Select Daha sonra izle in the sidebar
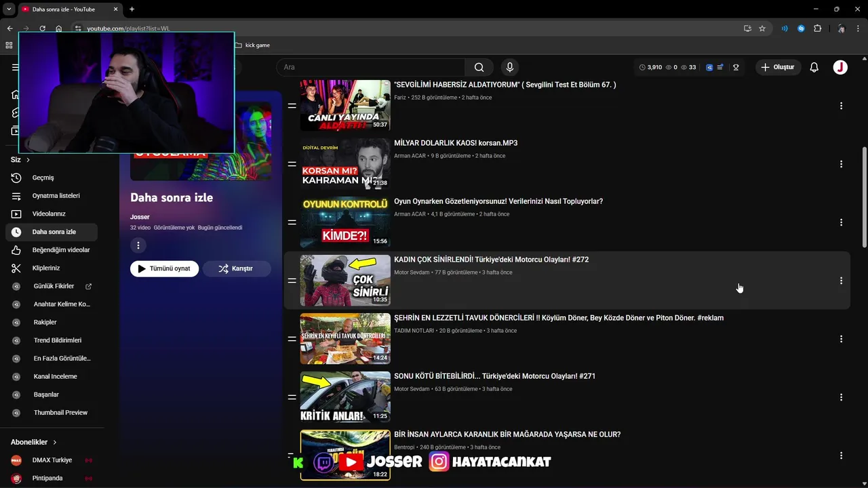The width and height of the screenshot is (868, 488). pyautogui.click(x=52, y=232)
